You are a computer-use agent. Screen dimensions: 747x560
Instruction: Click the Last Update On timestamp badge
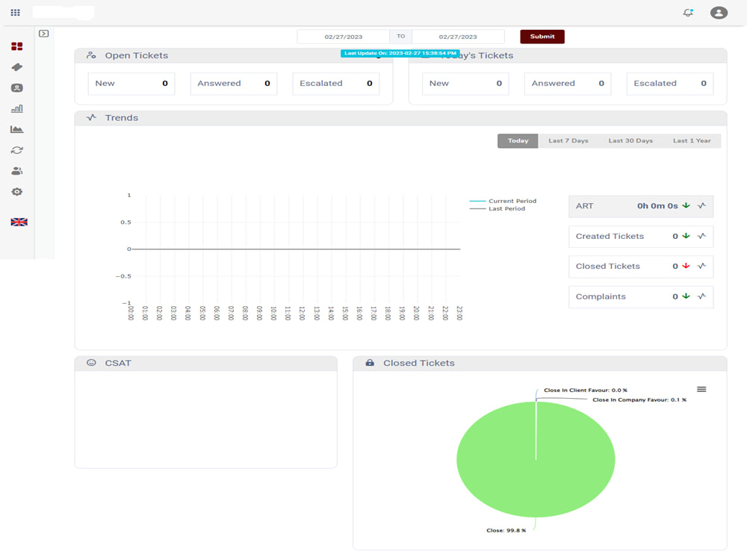(400, 53)
